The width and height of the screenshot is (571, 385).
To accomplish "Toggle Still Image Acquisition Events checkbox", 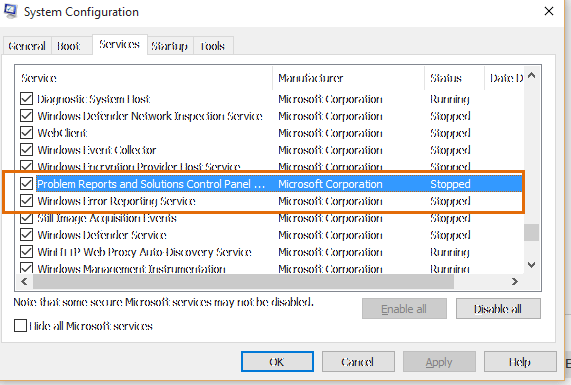I will coord(26,218).
